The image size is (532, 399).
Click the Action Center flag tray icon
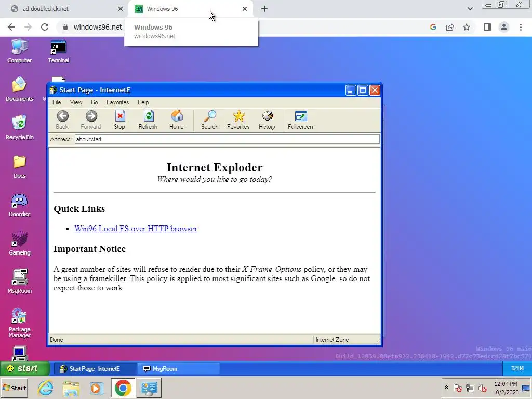(x=457, y=388)
